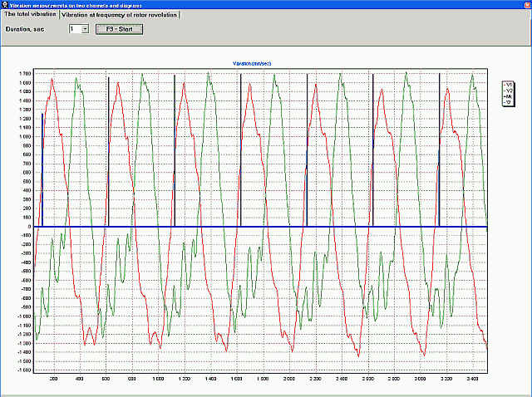Click the Duration, sec label
This screenshot has height=397, width=532.
coord(25,30)
